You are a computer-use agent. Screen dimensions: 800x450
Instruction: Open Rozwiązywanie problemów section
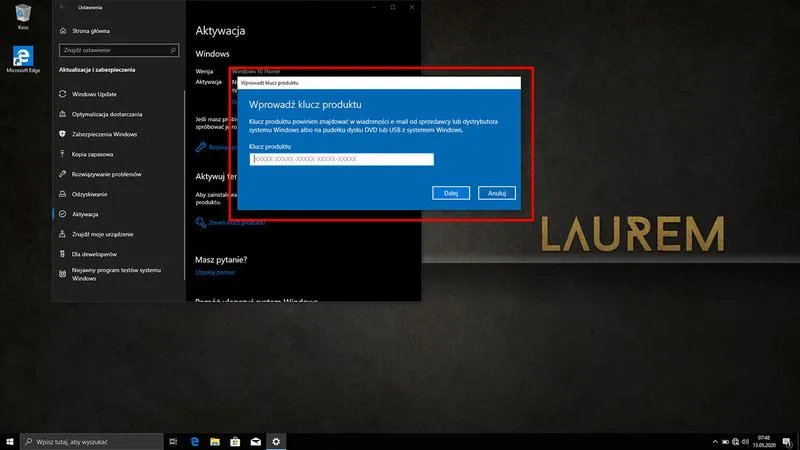pyautogui.click(x=106, y=174)
